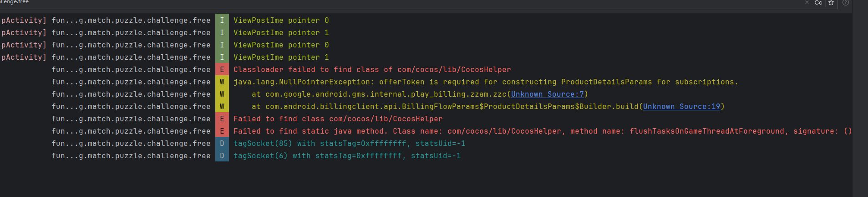Select the NullPointerException offerToken warning line
Image resolution: width=868 pixels, height=197 pixels.
(x=485, y=82)
